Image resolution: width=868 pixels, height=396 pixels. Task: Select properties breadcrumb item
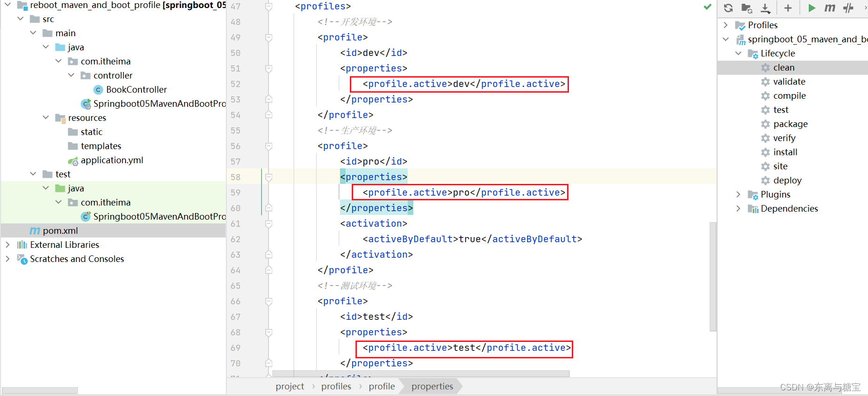(432, 386)
